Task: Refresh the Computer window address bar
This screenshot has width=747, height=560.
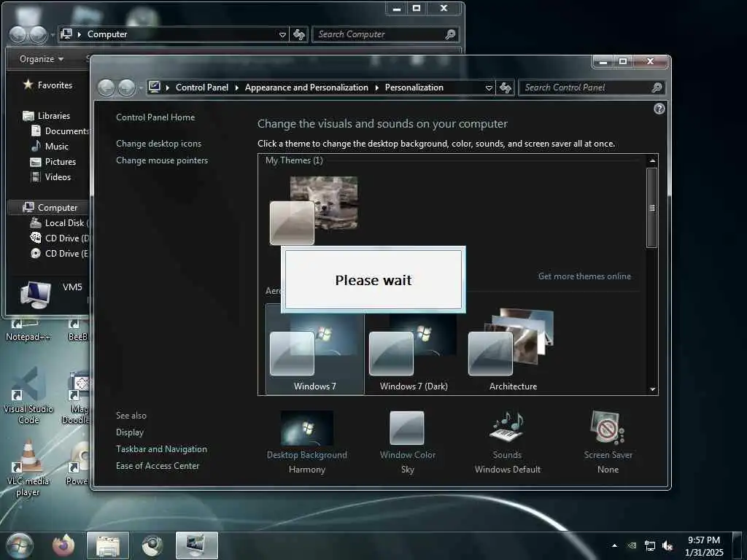Action: coord(298,34)
